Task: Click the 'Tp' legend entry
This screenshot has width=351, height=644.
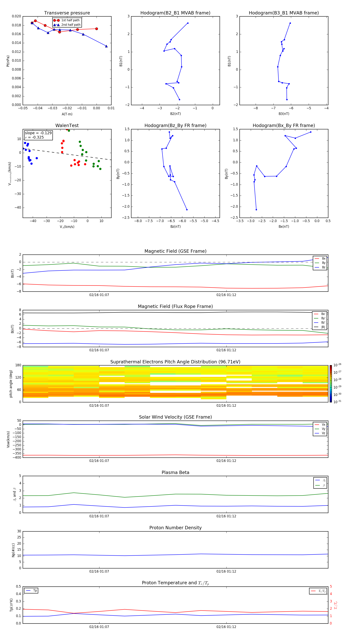Action: point(31,591)
